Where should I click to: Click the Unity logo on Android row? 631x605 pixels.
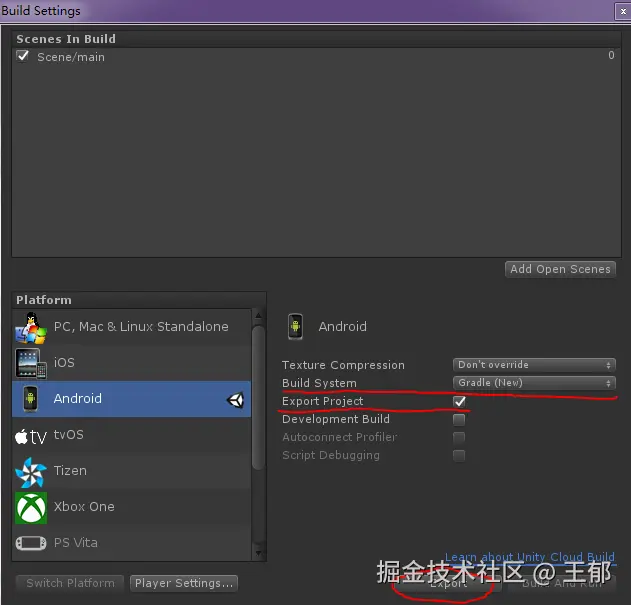coord(236,400)
